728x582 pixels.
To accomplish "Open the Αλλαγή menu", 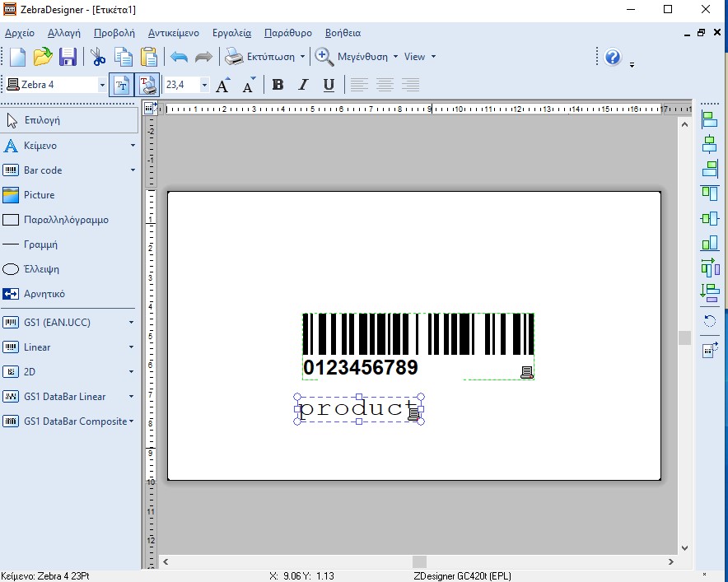I will tap(64, 33).
